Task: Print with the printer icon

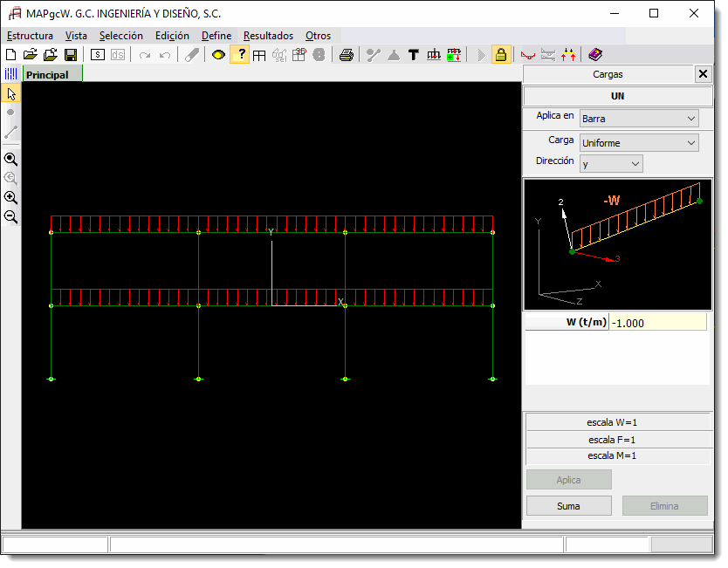Action: point(346,55)
